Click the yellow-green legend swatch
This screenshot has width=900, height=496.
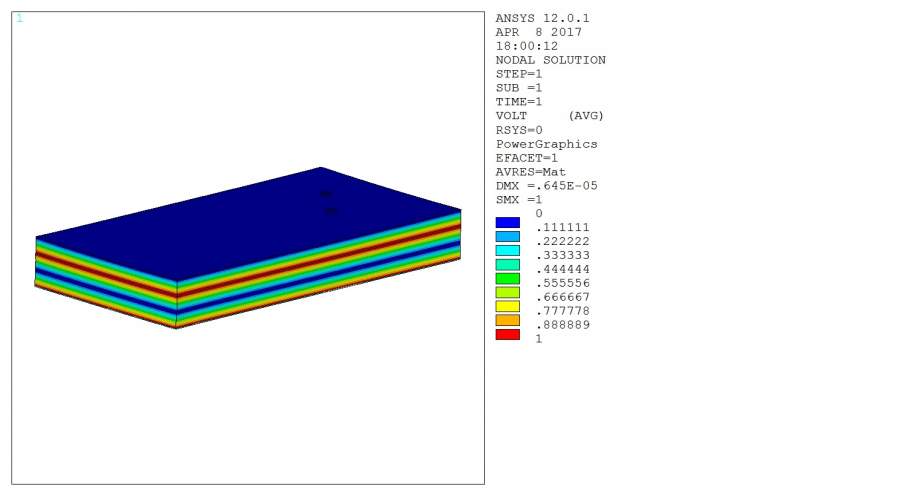(x=507, y=292)
